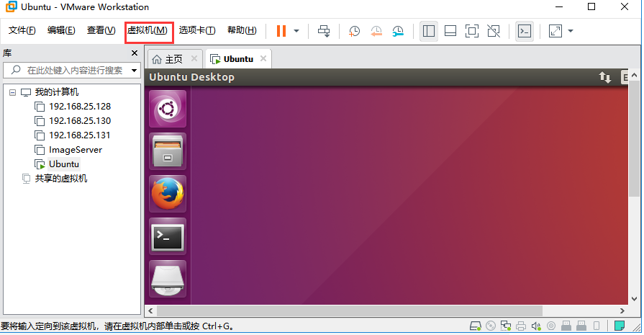Click the horizontal scrollbar left arrow
Screen dimensions: 644x335
pos(150,311)
